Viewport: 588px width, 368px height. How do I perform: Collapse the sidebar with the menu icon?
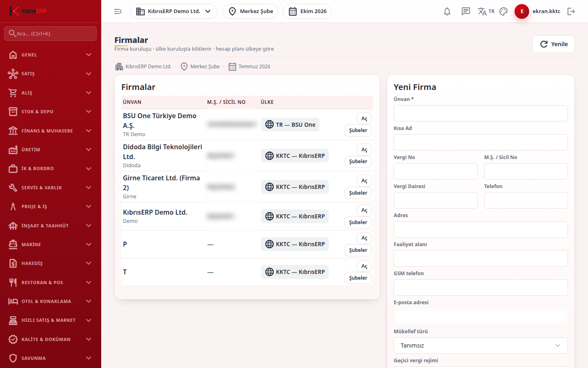[x=118, y=11]
